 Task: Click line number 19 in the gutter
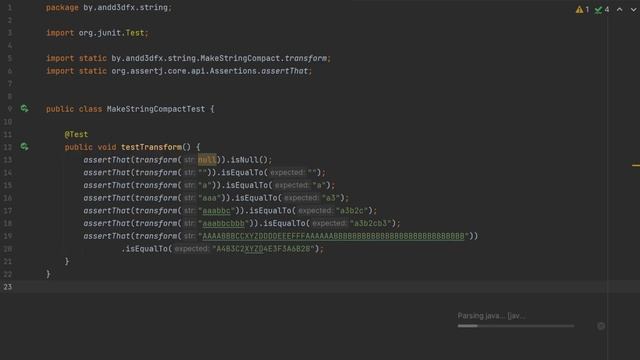tap(8, 236)
